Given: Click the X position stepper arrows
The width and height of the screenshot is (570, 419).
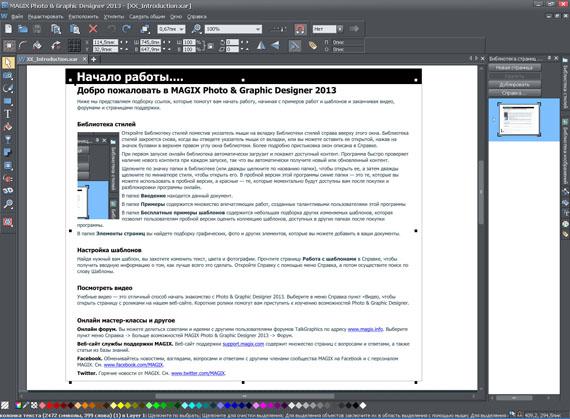Looking at the screenshot, I should pos(124,42).
